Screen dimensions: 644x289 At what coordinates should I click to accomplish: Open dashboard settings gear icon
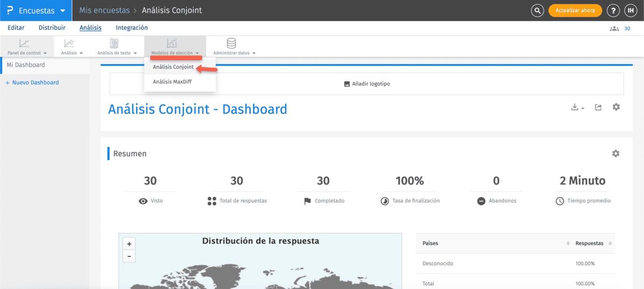point(616,107)
